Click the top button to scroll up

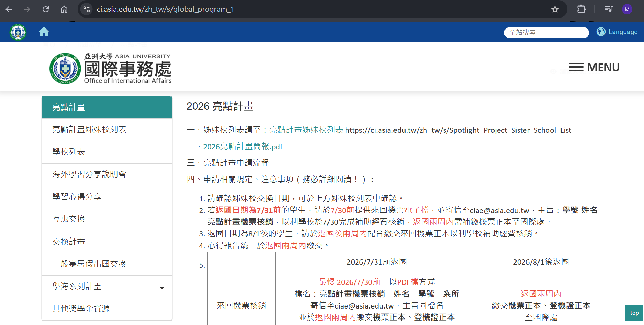pyautogui.click(x=634, y=313)
